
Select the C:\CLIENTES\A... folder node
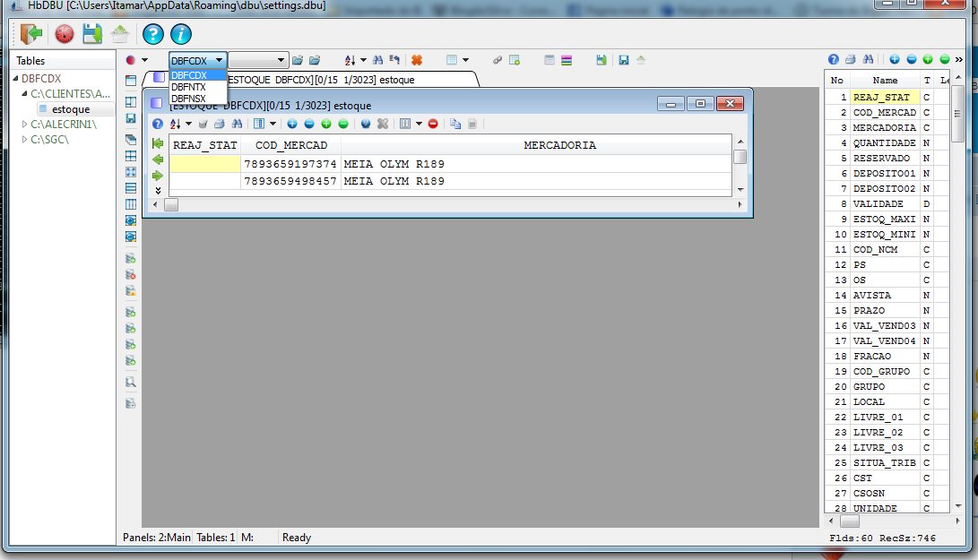(70, 93)
